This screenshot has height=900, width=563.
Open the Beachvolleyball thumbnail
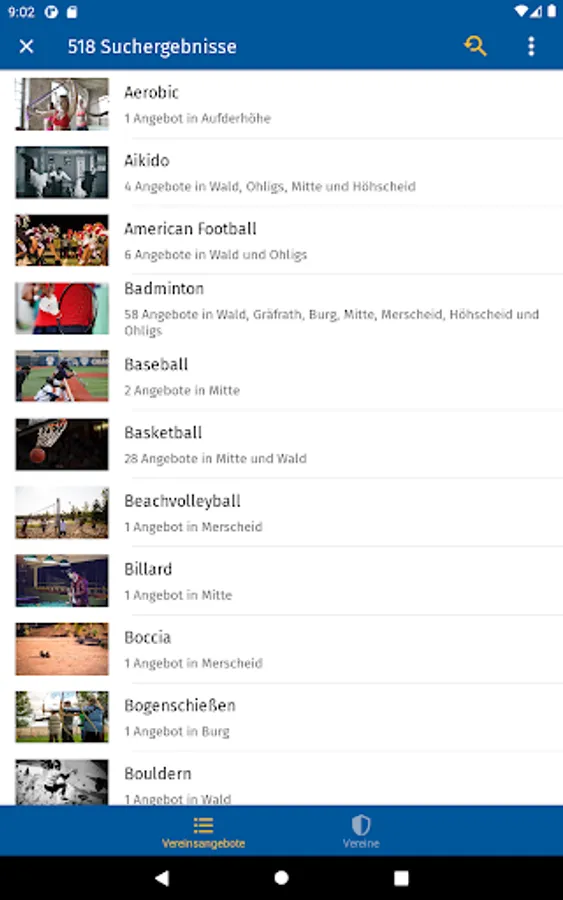coord(62,513)
